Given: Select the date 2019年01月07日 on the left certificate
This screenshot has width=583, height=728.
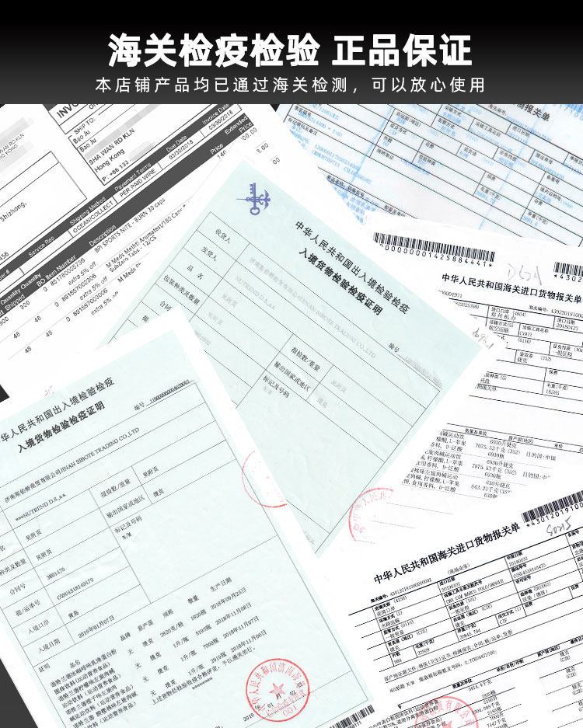Looking at the screenshot, I should click(96, 627).
